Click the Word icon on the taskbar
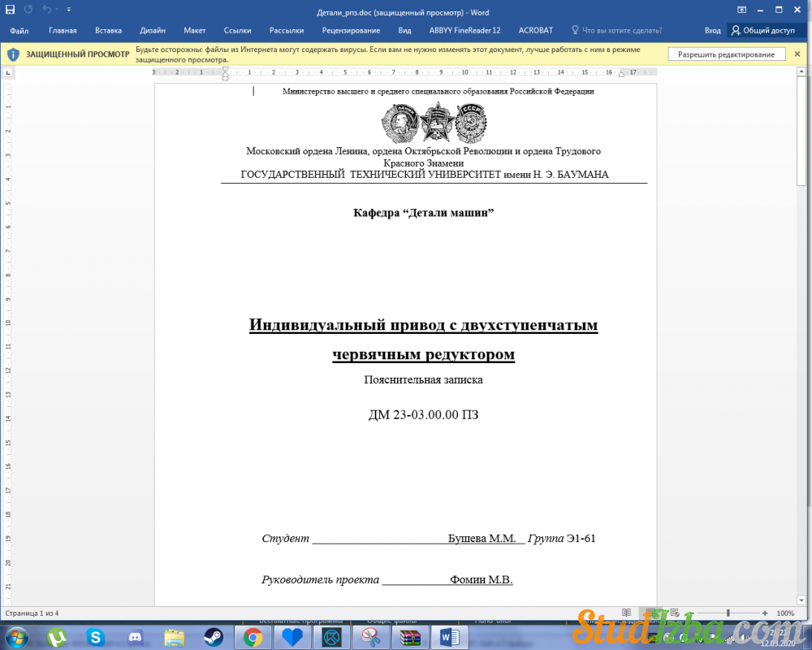The width and height of the screenshot is (812, 650). coord(450,638)
